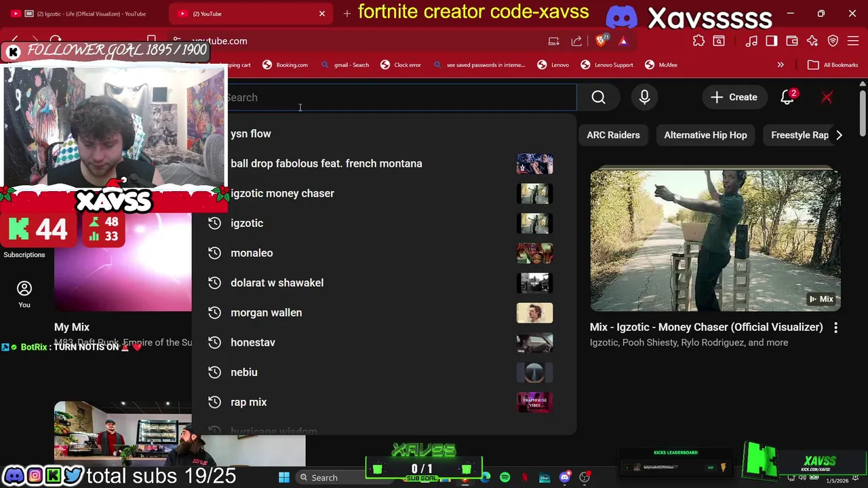Screen dimensions: 868x488
Task: Pick 'ball drop fabolous feat. french montana' suggestion
Action: [326, 163]
